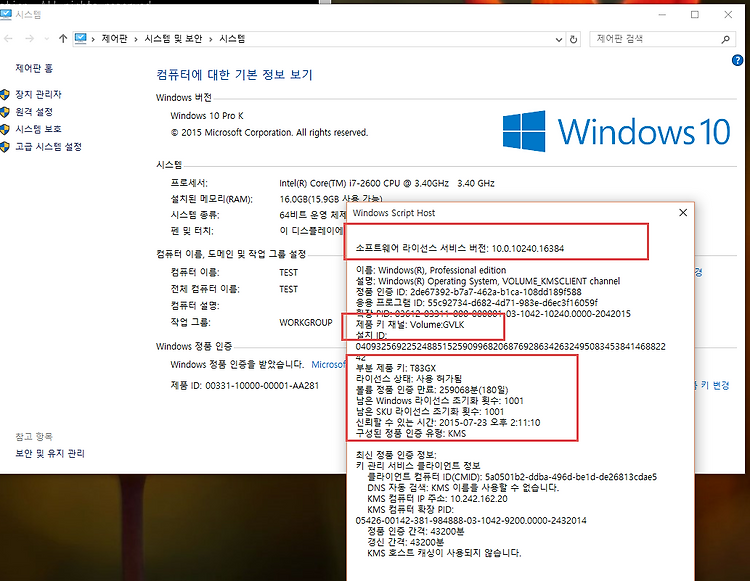Open recent locations dropdown arrow
The height and width of the screenshot is (581, 750).
pyautogui.click(x=46, y=39)
